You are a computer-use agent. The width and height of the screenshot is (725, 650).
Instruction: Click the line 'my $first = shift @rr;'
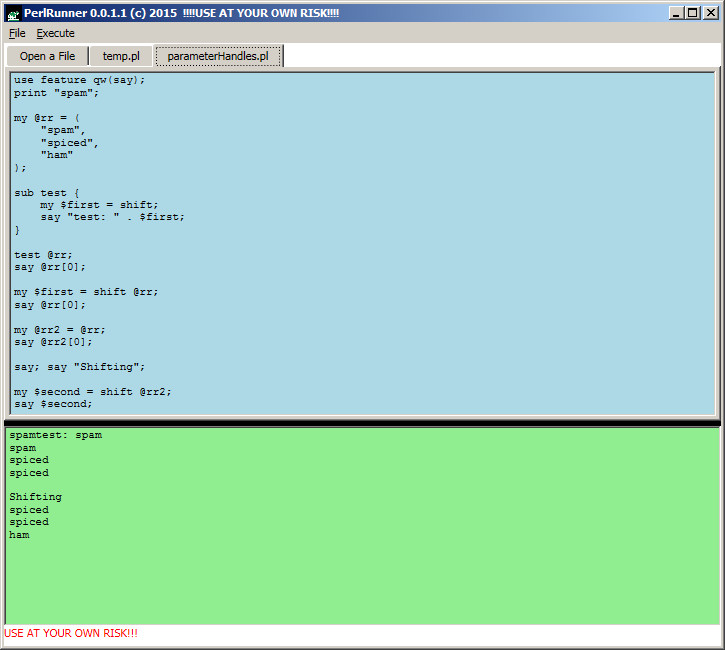(x=86, y=292)
